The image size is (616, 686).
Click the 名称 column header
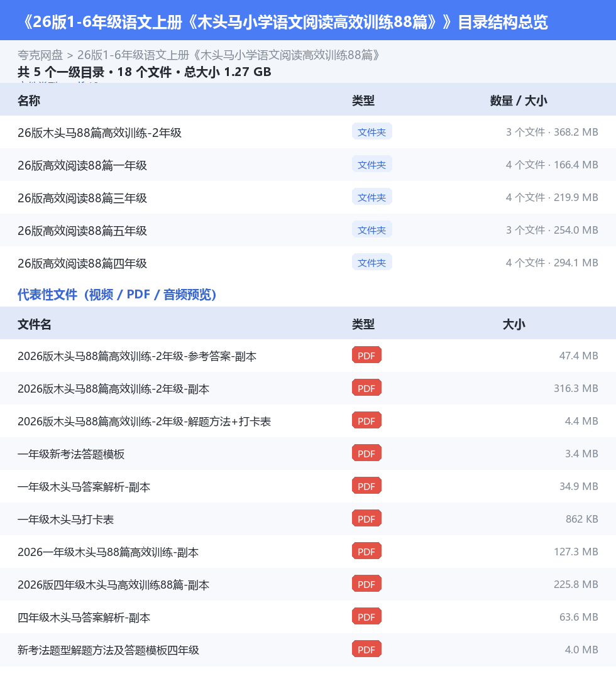[29, 101]
